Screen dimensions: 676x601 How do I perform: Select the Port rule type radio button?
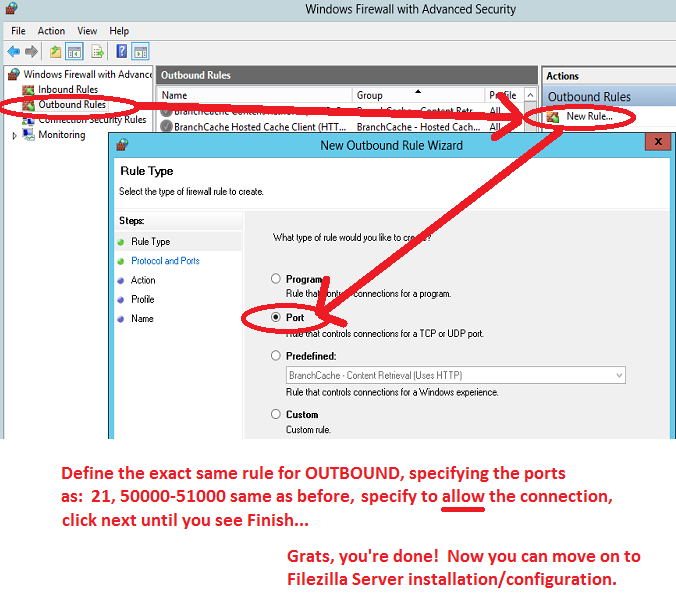(x=276, y=317)
